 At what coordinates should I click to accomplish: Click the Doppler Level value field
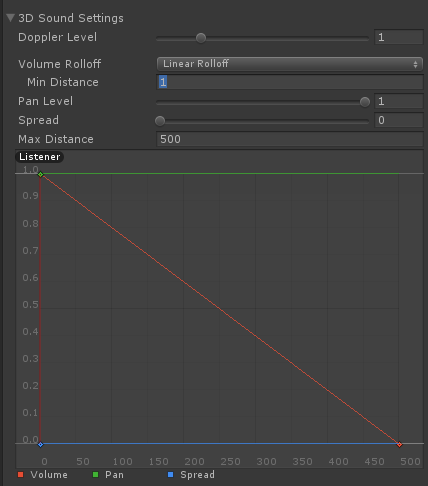pos(399,37)
